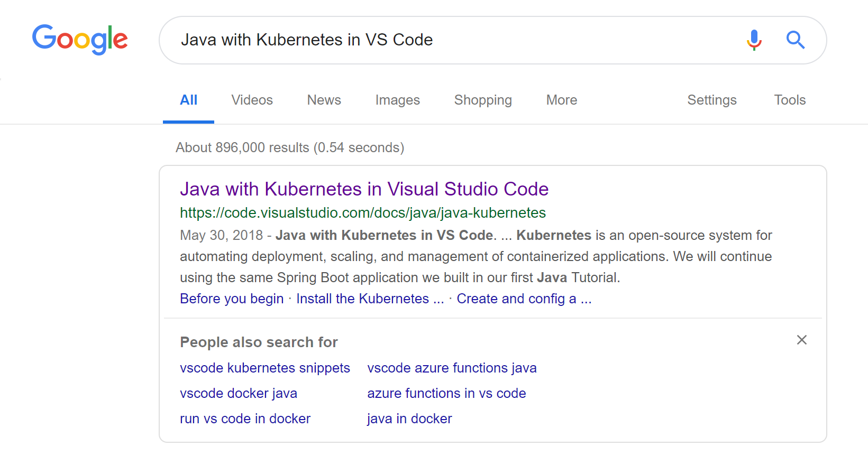Open Create and config a sitelink

(524, 299)
